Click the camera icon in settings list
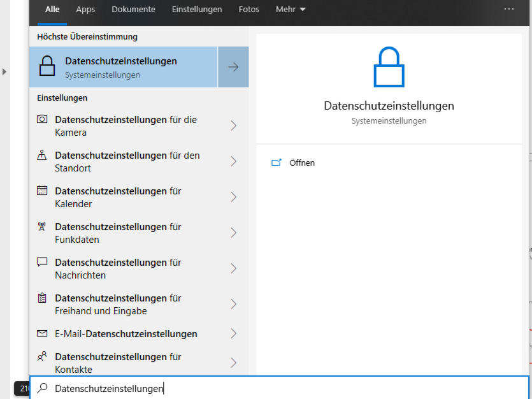 [x=42, y=119]
